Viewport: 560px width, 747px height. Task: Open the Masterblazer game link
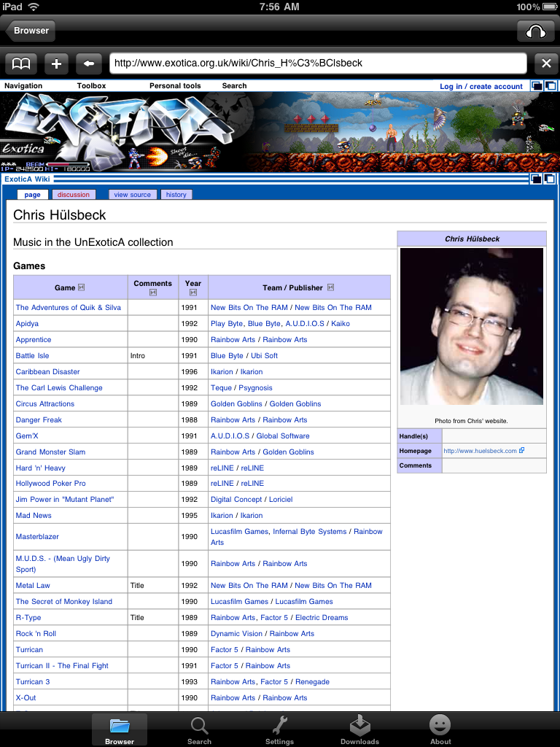coord(37,536)
